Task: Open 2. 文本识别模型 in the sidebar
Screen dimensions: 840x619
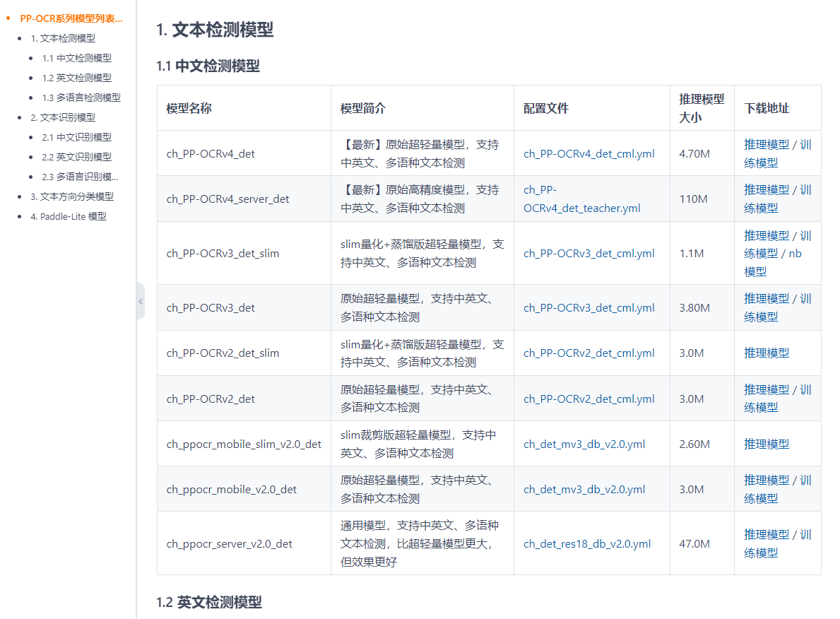Action: [63, 117]
